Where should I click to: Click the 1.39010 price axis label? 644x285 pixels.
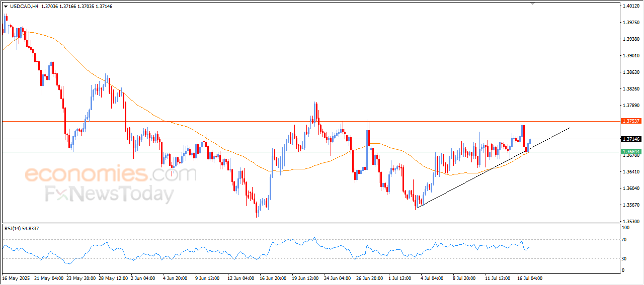[631, 56]
